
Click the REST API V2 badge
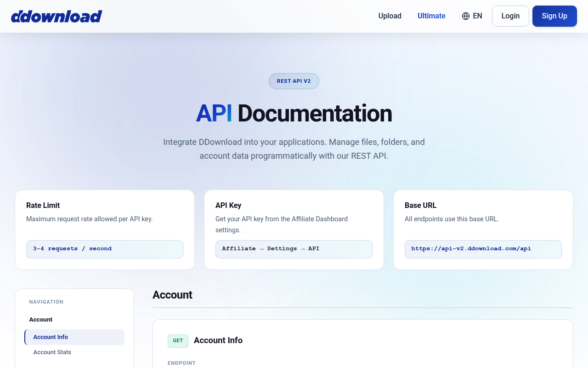[x=294, y=81]
